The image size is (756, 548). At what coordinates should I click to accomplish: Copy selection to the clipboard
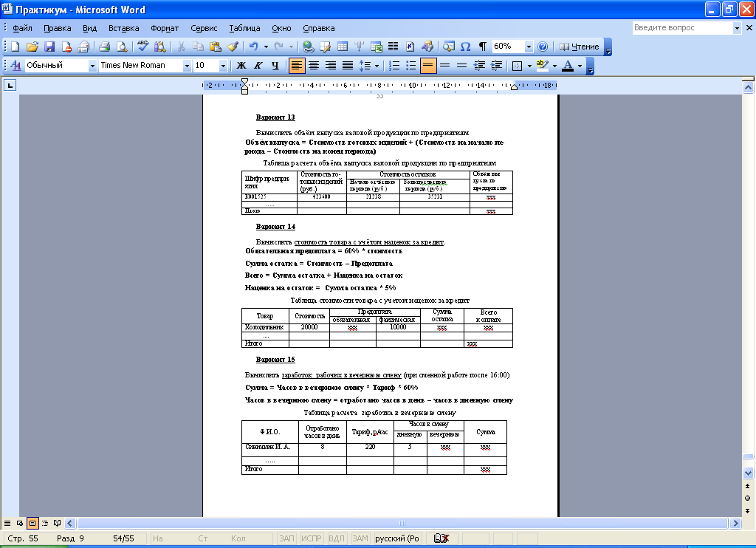tap(198, 47)
